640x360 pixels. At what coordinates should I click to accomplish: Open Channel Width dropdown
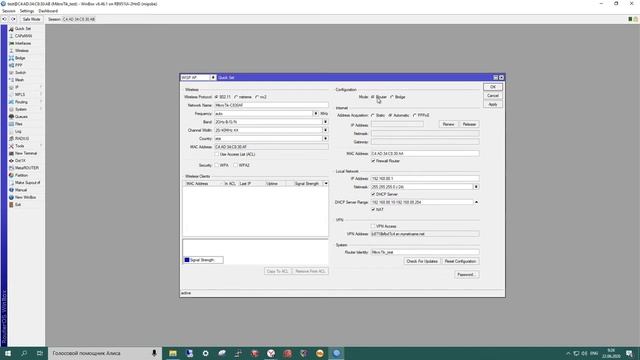point(325,130)
